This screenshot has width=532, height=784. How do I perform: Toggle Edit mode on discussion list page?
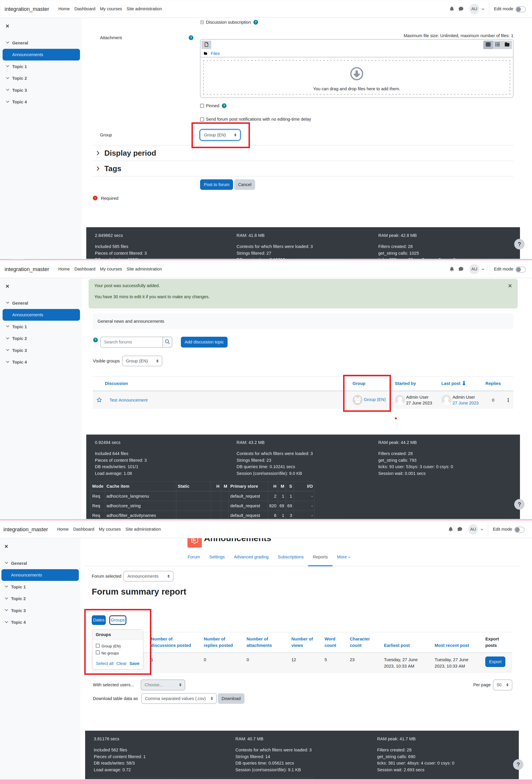coord(520,269)
